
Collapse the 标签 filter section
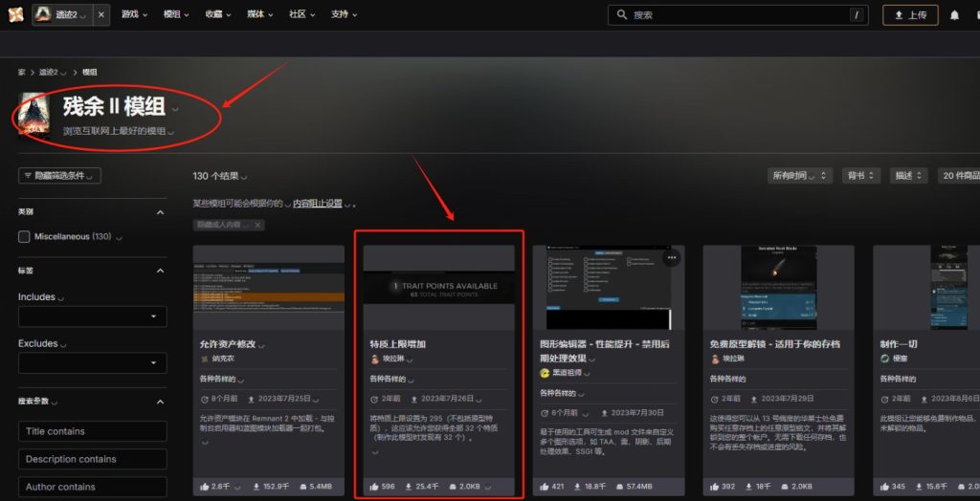click(x=160, y=271)
